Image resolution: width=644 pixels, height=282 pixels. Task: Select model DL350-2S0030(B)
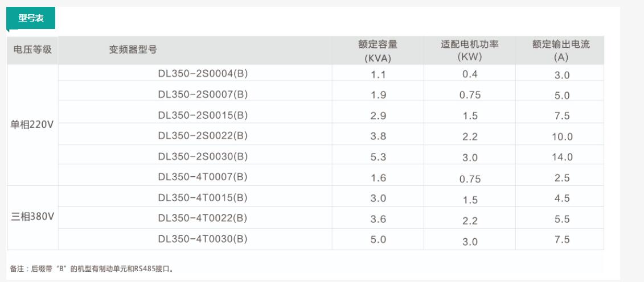(x=203, y=156)
